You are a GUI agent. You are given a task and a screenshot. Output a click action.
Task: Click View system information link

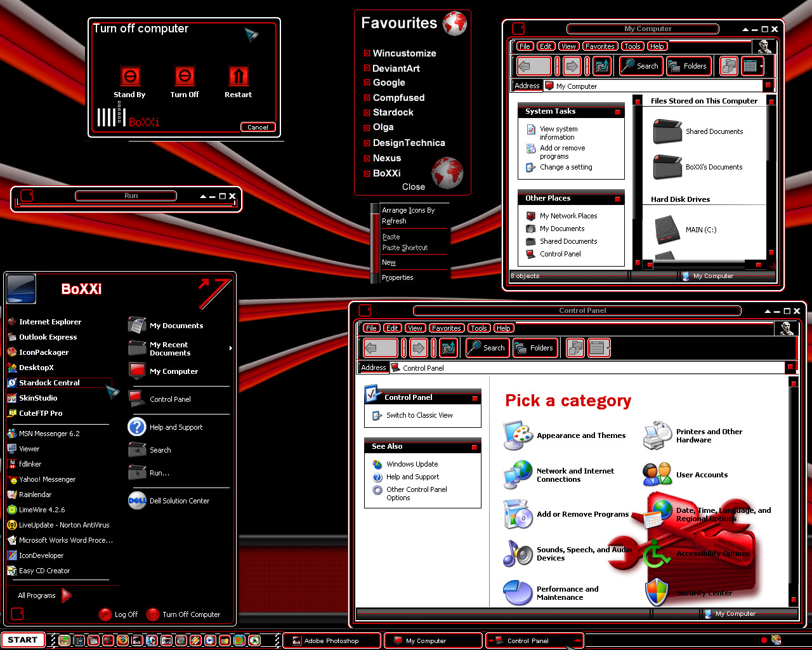(558, 133)
